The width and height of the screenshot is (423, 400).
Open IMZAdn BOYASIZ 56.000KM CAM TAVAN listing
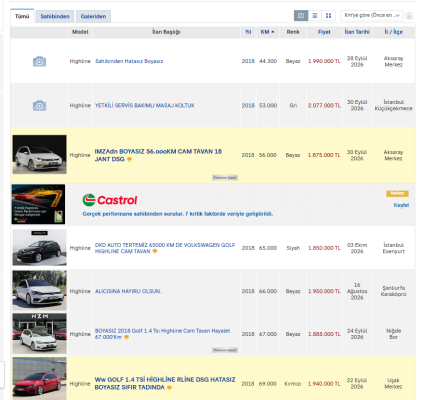click(158, 155)
